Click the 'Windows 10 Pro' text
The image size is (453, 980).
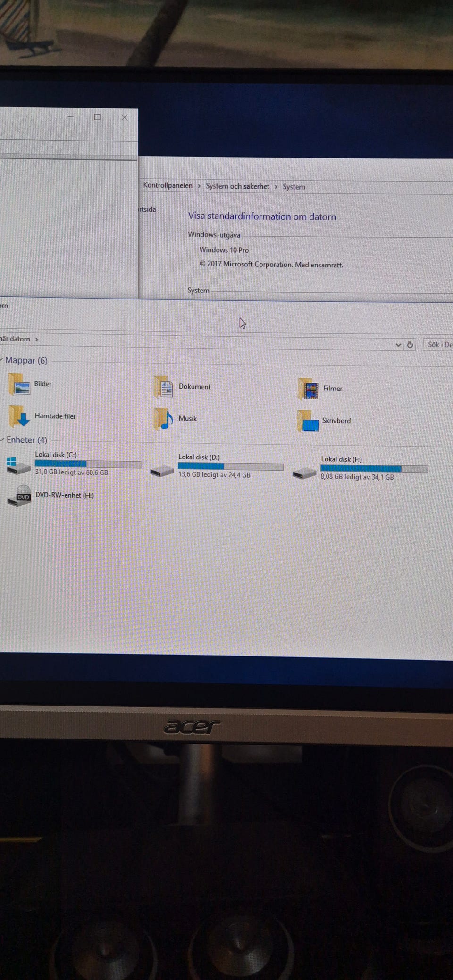pos(224,250)
